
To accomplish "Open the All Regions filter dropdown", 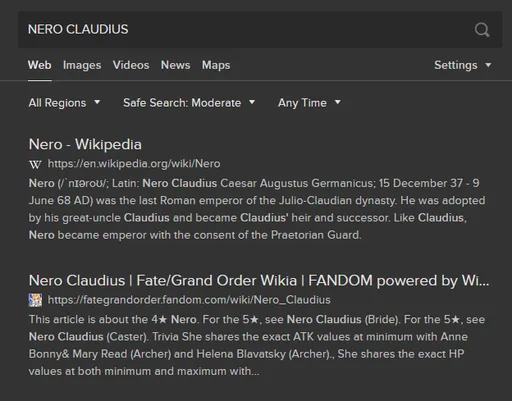I will 64,103.
